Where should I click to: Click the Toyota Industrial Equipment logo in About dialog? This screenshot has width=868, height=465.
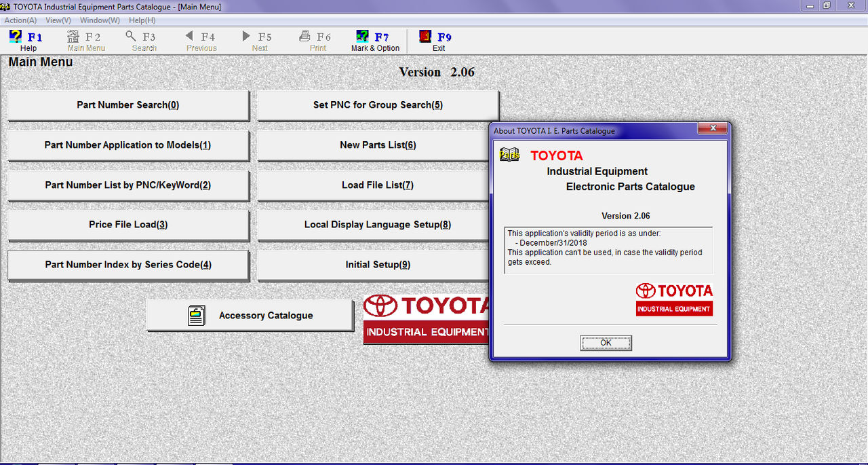click(674, 299)
